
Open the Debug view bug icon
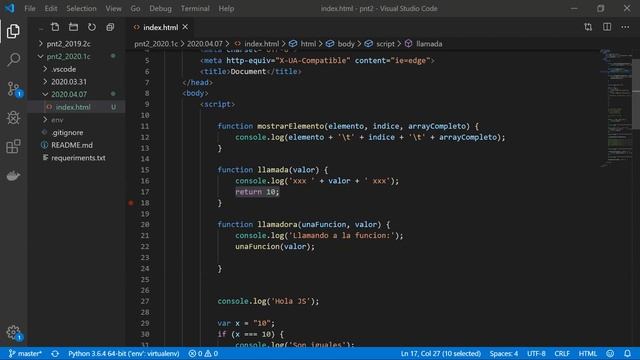tap(13, 118)
